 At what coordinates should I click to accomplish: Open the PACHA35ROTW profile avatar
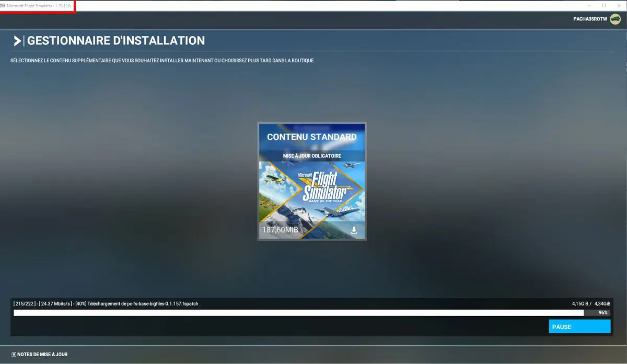pos(615,19)
